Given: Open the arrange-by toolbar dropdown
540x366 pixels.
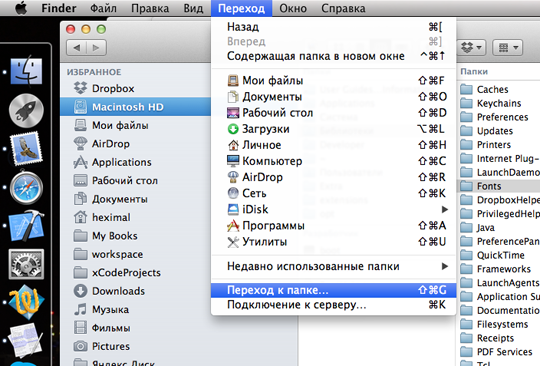Looking at the screenshot, I should click(508, 47).
